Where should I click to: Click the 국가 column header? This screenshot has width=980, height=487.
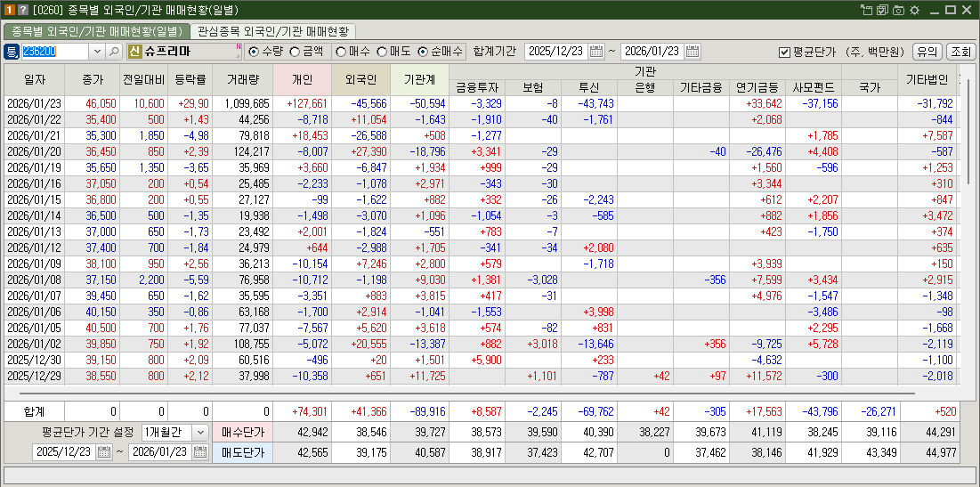pos(870,87)
